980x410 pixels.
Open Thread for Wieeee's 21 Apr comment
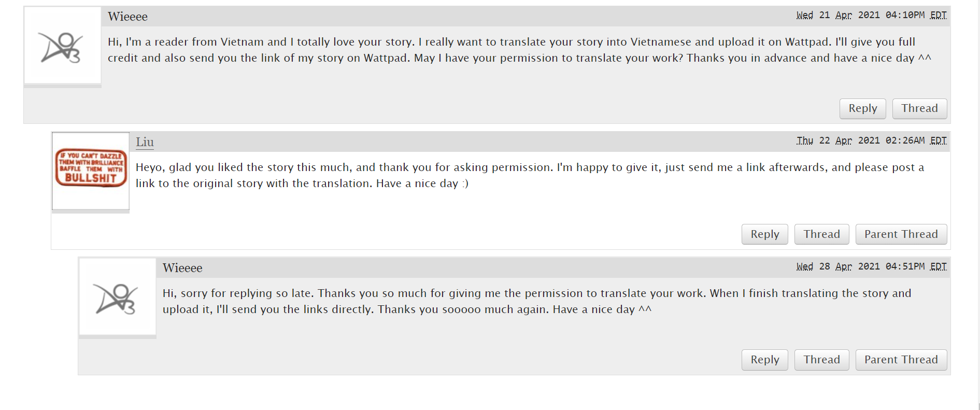[919, 108]
